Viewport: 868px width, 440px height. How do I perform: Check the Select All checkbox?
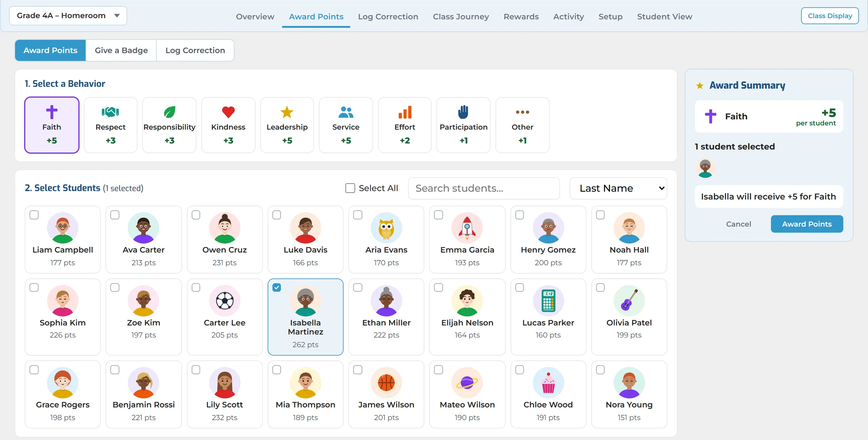coord(350,188)
